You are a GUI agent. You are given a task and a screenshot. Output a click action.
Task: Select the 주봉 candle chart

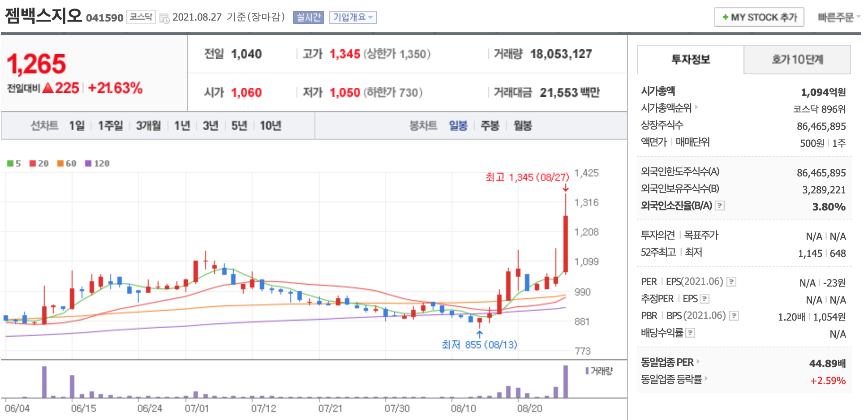[x=490, y=126]
